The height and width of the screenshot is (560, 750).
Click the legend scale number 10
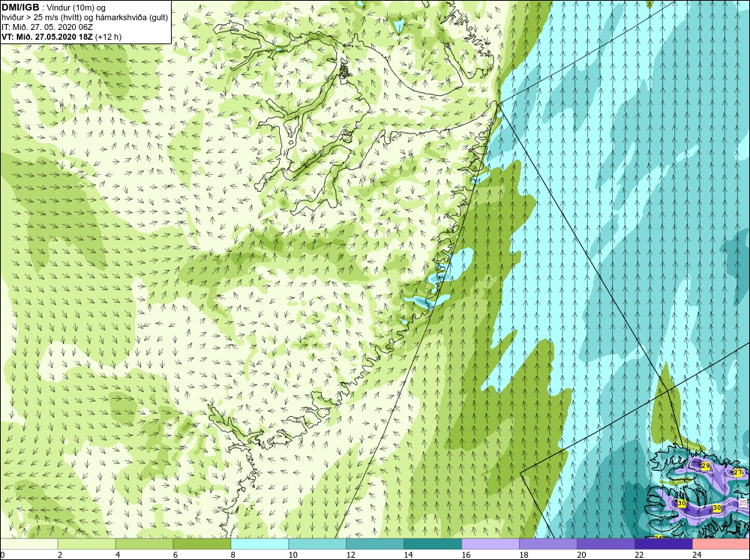pyautogui.click(x=292, y=555)
